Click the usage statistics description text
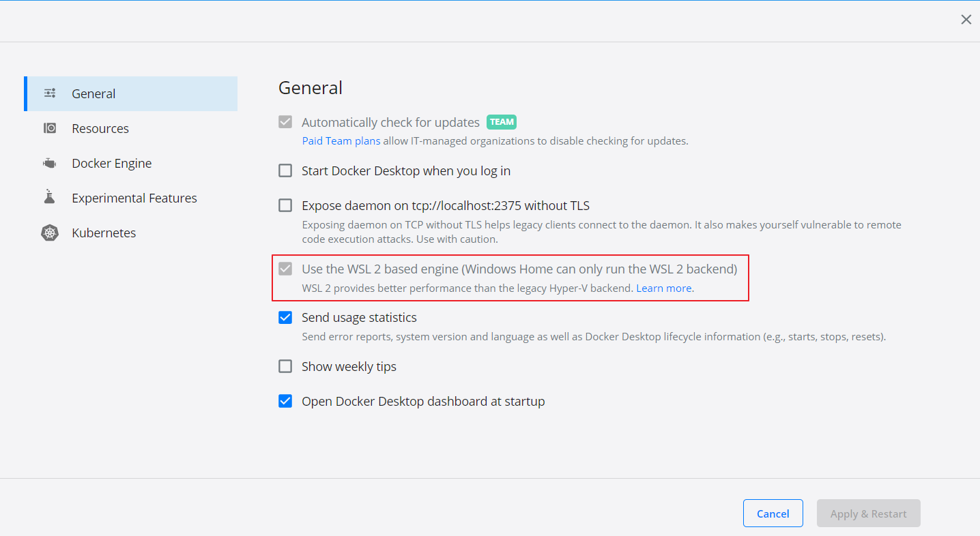 594,336
